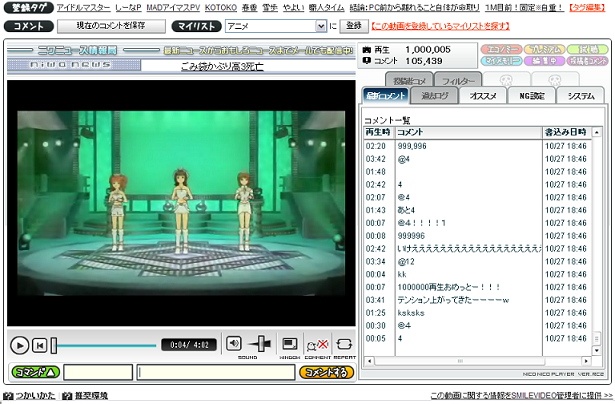
Task: Open the アイドルマスター tag link
Action: 84,7
